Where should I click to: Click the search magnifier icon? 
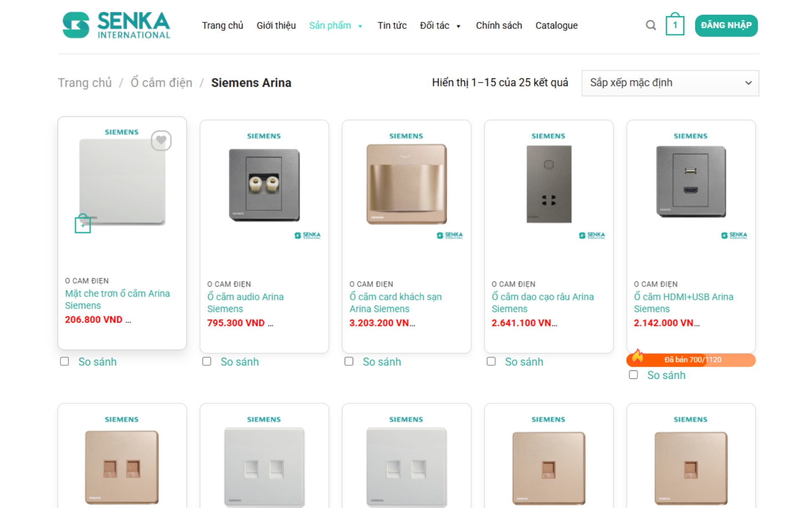pyautogui.click(x=651, y=25)
